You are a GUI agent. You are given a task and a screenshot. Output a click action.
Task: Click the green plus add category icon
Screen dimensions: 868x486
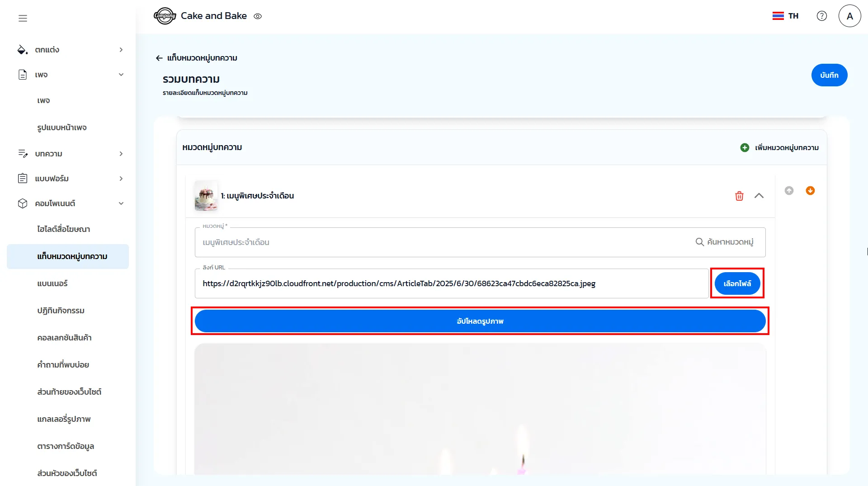(745, 148)
